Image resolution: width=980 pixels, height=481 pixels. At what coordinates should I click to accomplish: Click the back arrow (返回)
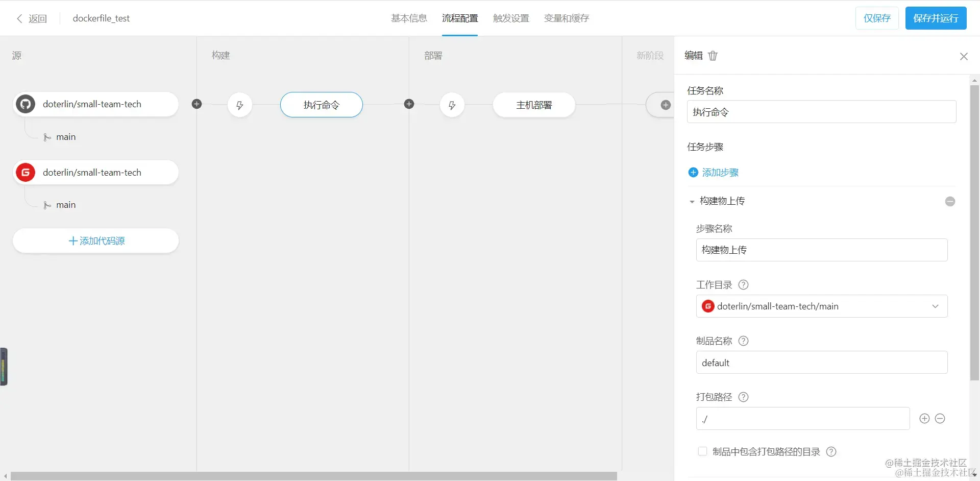coord(19,18)
